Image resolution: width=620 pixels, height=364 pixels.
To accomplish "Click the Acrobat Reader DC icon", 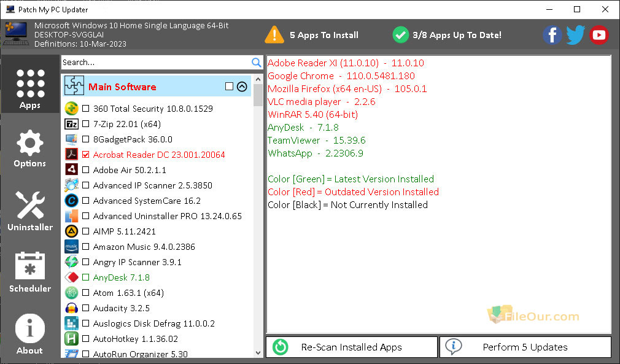I will pyautogui.click(x=71, y=155).
